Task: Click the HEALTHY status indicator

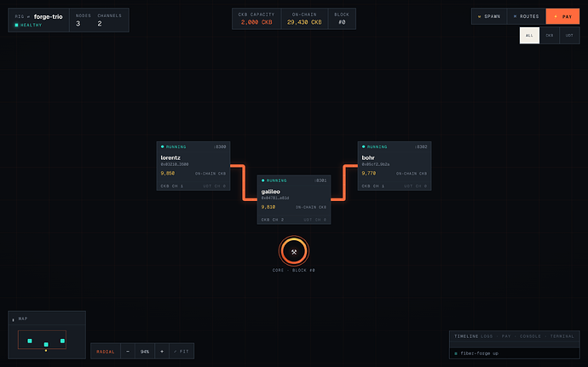Action: coord(28,25)
